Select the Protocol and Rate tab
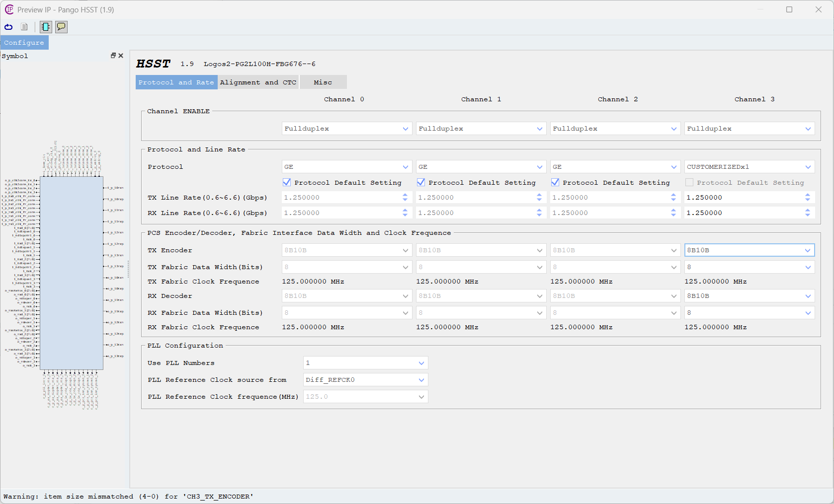 click(x=176, y=82)
